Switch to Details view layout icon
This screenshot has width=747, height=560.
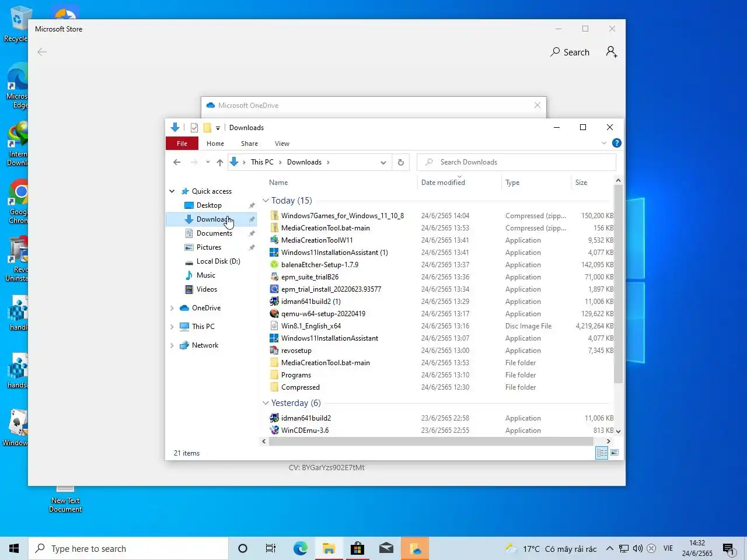tap(602, 453)
